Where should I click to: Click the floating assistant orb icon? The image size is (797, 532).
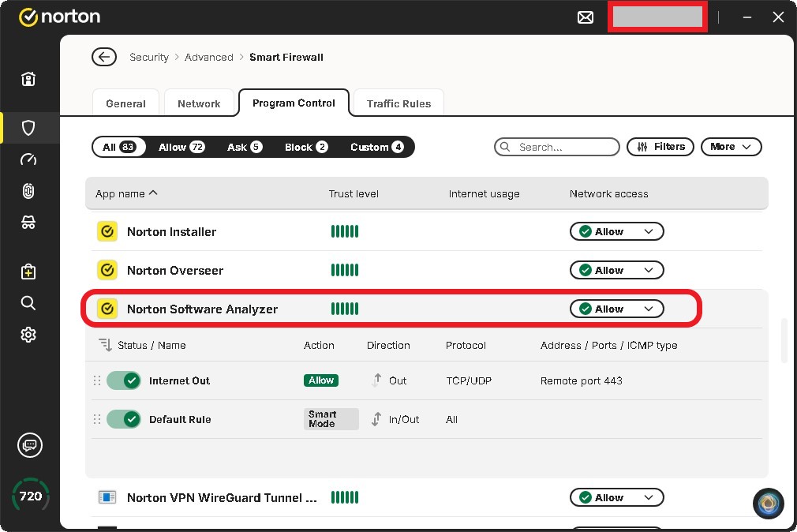(769, 504)
